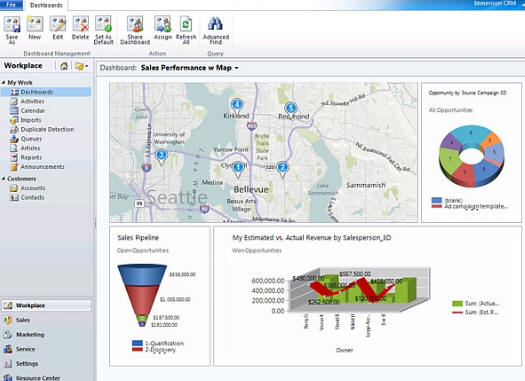
Task: Open Calendar in My Work
Action: (32, 110)
